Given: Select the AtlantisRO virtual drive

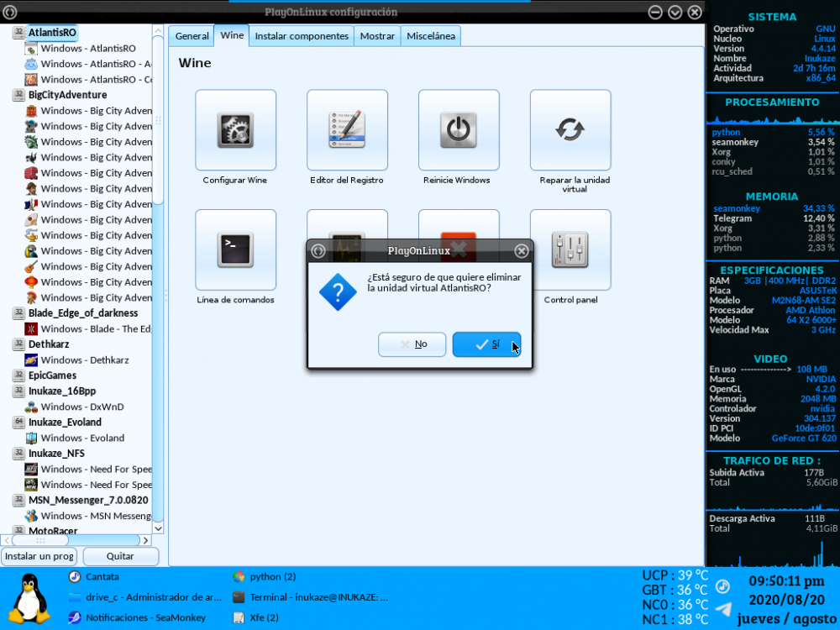Looking at the screenshot, I should [52, 32].
